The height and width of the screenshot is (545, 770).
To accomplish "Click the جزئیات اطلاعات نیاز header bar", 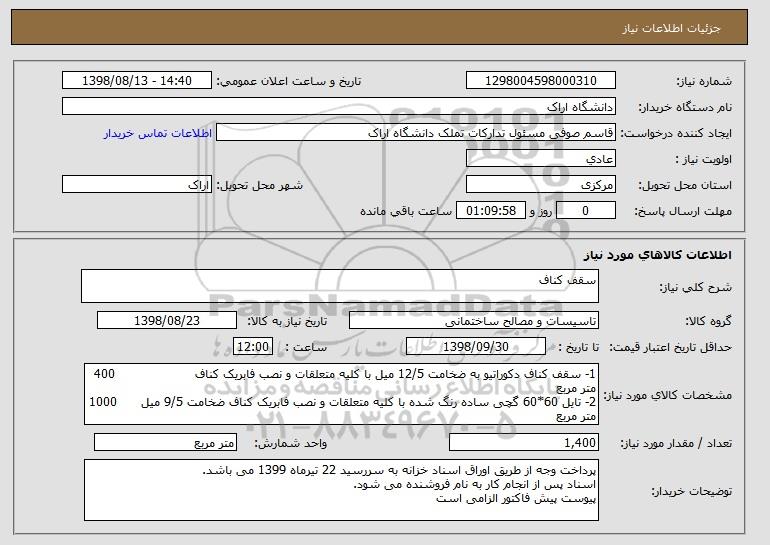I will [379, 27].
